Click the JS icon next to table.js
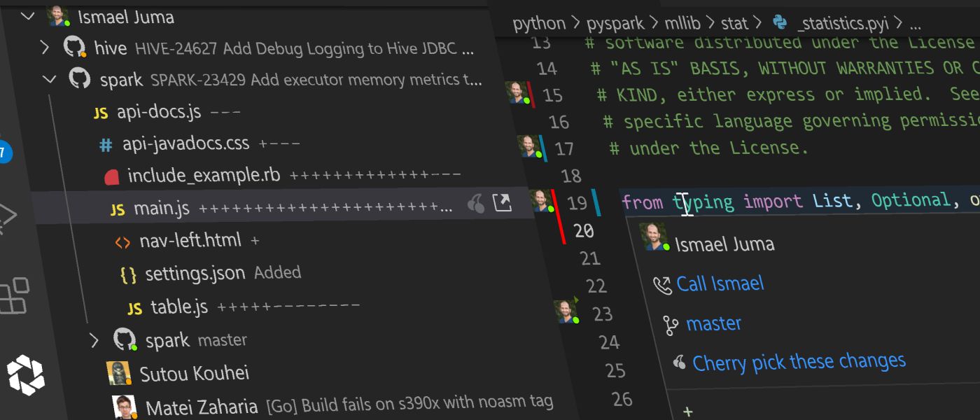 click(134, 307)
